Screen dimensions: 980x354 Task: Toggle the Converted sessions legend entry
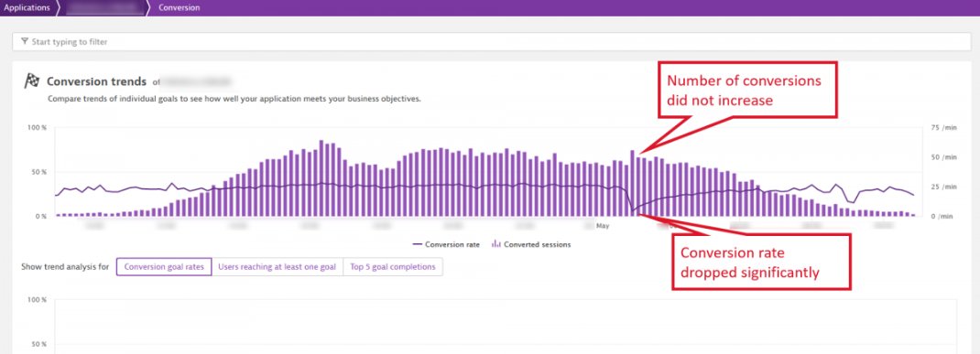(x=530, y=245)
